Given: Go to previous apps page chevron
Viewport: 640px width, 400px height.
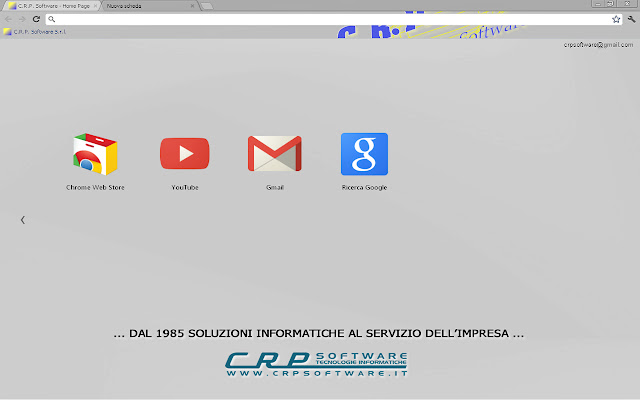Looking at the screenshot, I should click(23, 220).
